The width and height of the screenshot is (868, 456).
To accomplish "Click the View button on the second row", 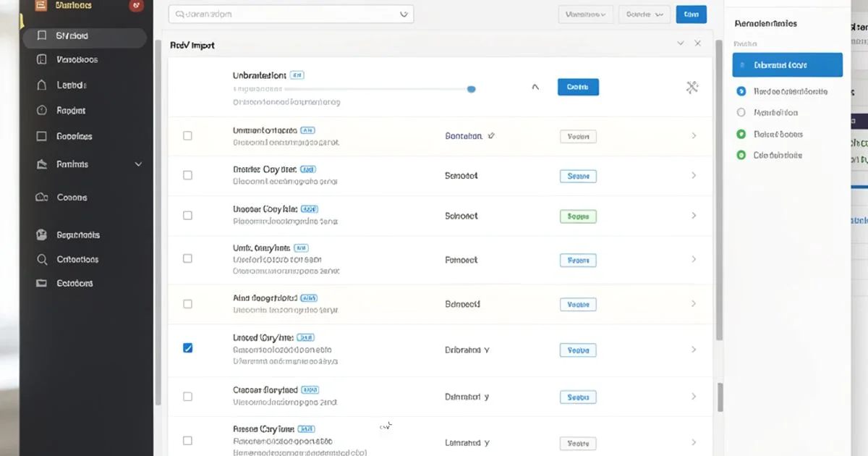I will (x=578, y=175).
